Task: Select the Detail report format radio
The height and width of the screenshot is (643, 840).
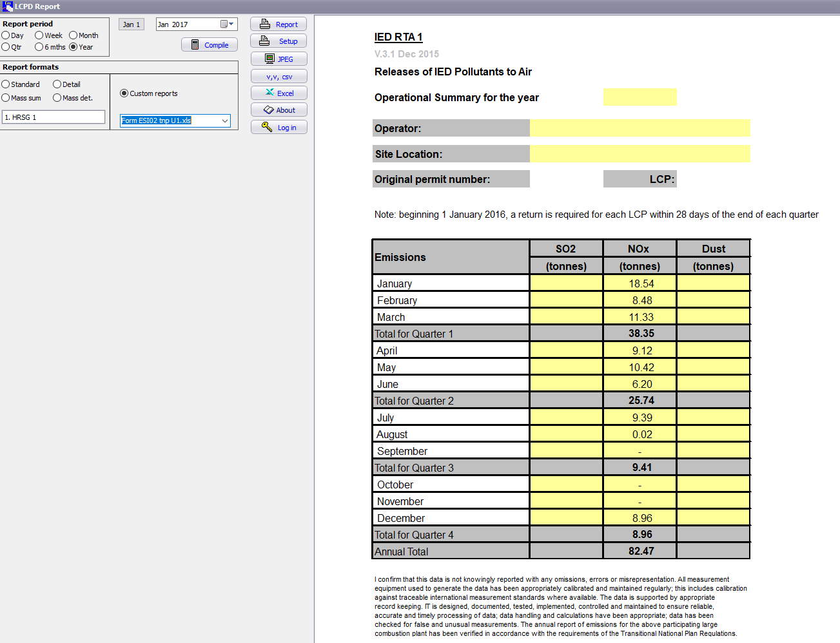Action: point(57,84)
